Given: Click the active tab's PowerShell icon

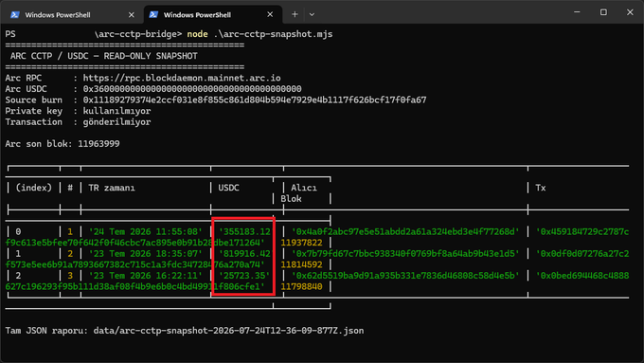Looking at the screenshot, I should (153, 15).
